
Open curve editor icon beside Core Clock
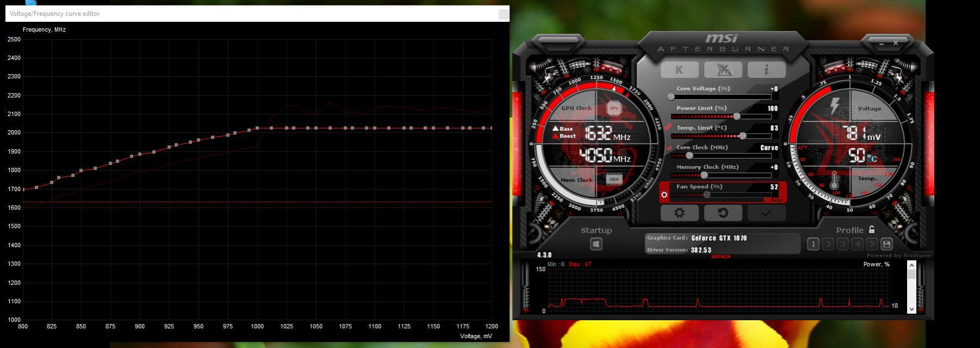(668, 148)
